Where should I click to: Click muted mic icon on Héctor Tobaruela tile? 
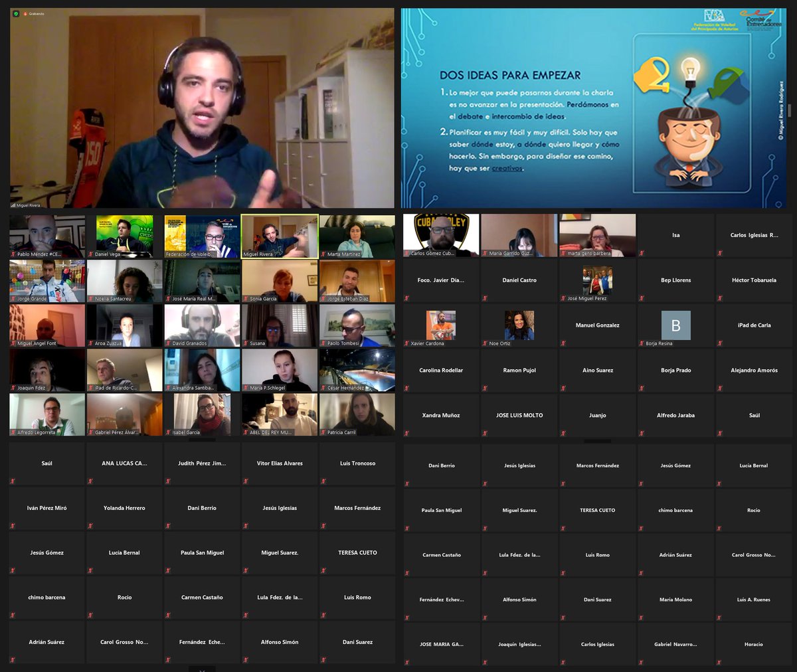click(x=720, y=298)
